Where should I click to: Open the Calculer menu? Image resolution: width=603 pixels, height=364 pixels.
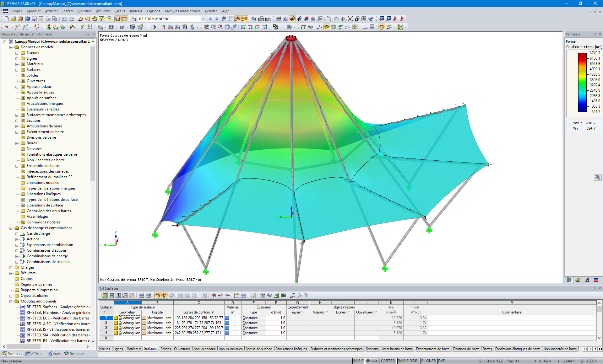pyautogui.click(x=84, y=11)
